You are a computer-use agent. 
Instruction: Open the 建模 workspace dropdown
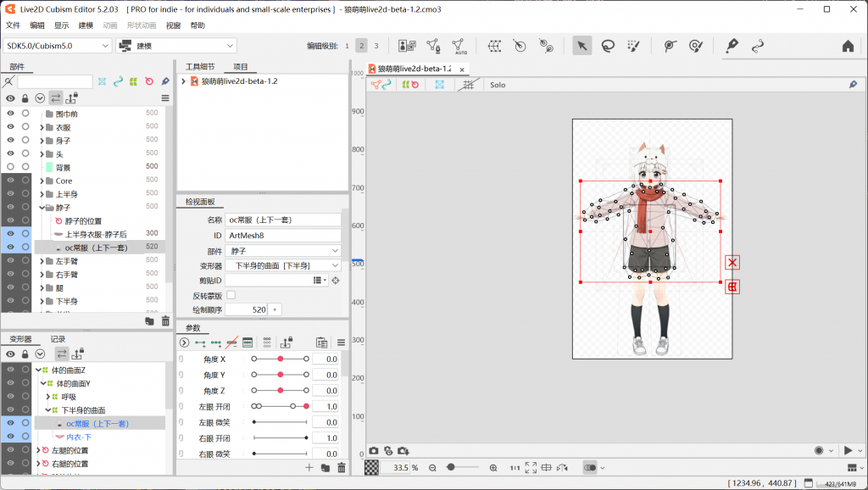click(x=176, y=46)
